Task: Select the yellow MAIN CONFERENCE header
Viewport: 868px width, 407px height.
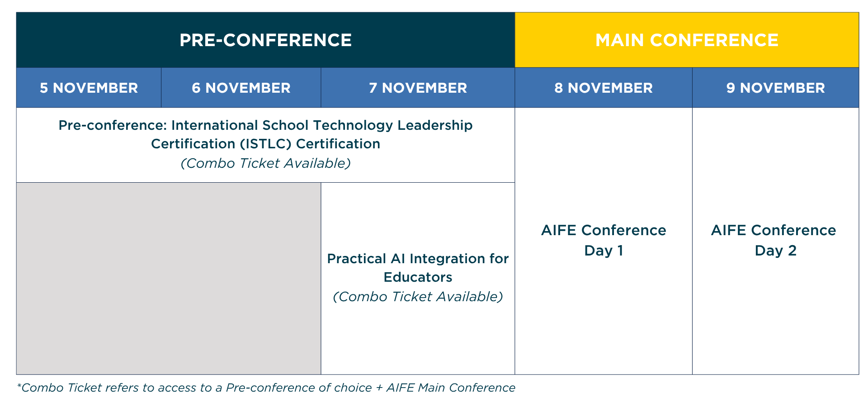Action: pyautogui.click(x=686, y=40)
